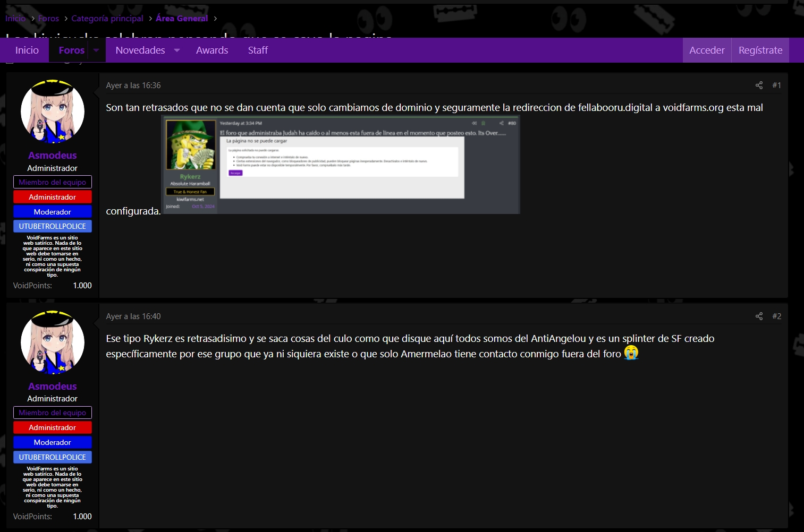Expand the Foros dropdown arrow
This screenshot has width=804, height=532.
coord(96,50)
